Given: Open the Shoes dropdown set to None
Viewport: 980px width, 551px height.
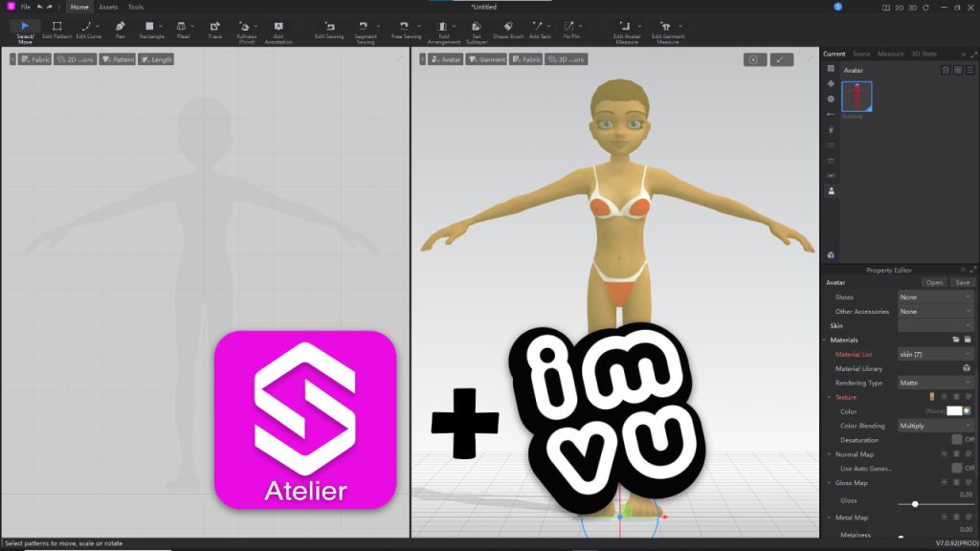Looking at the screenshot, I should (935, 297).
